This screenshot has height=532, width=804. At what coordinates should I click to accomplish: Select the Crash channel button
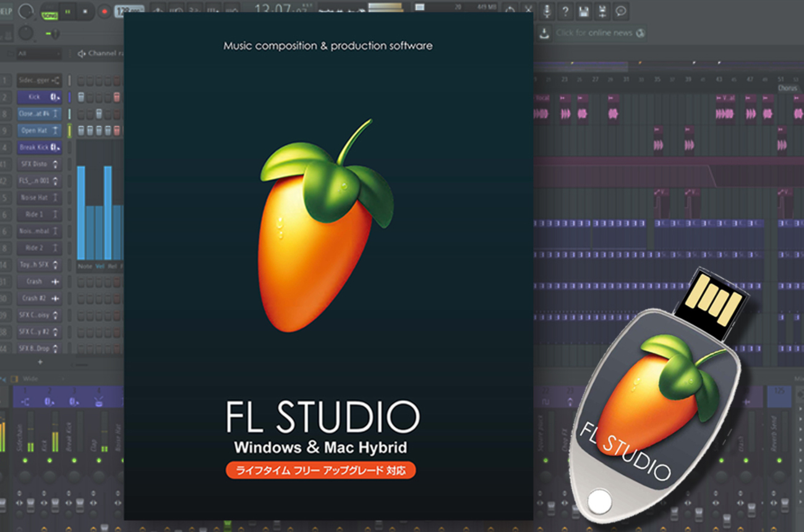(40, 281)
